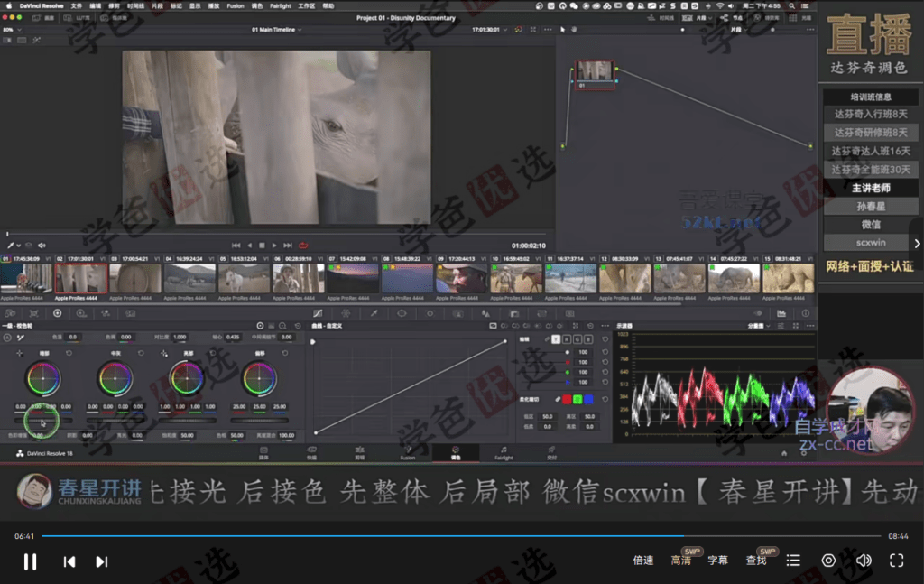Switch to the 媒体 Media page tab

264,452
